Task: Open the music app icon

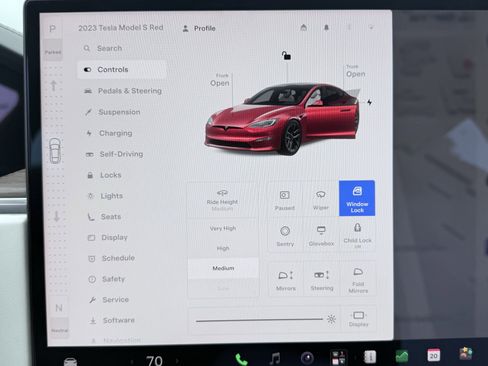Action: click(x=275, y=359)
